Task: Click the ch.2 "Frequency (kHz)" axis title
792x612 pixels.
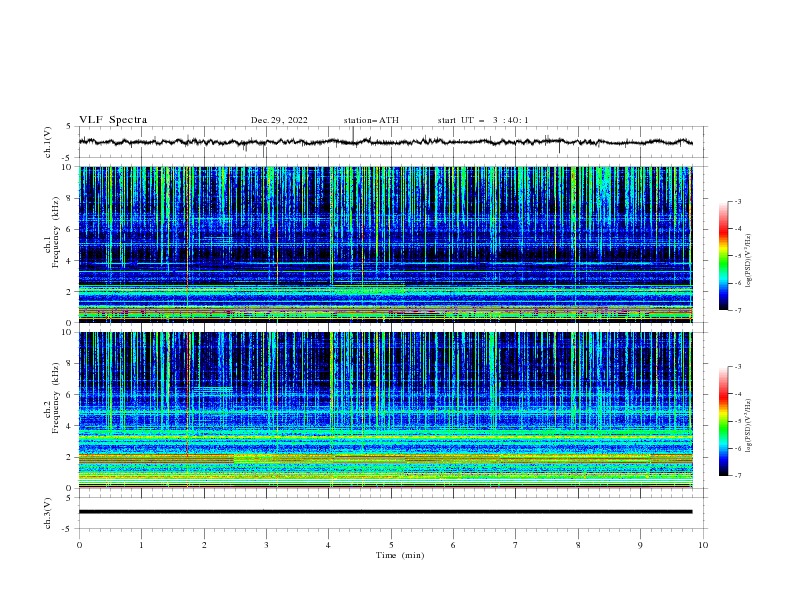Action: pos(56,397)
